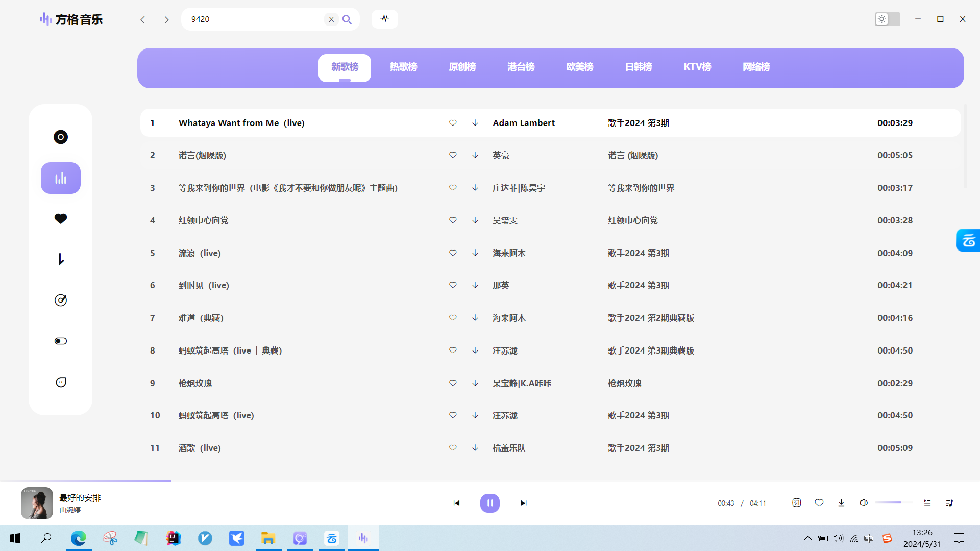The height and width of the screenshot is (551, 980).
Task: Open the disc icon in sidebar
Action: [x=61, y=137]
